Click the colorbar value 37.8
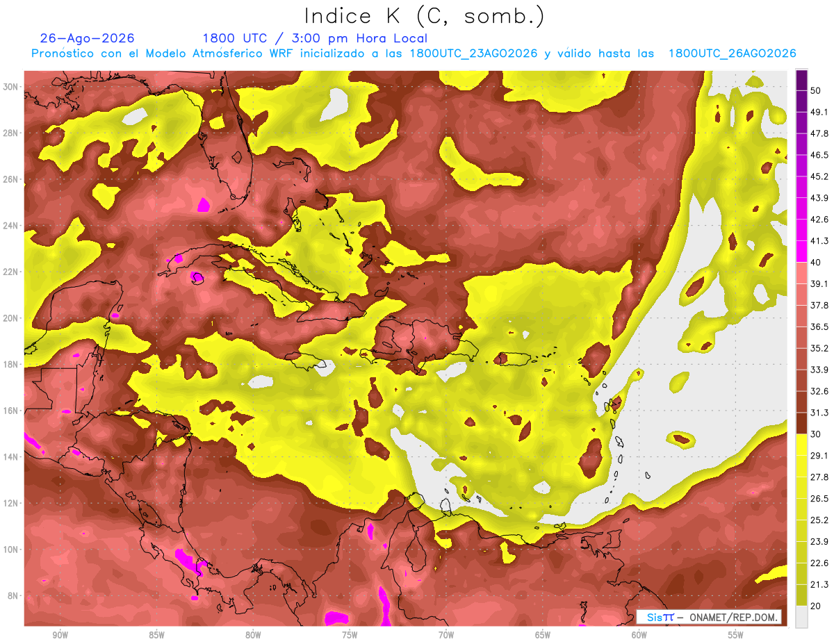The height and width of the screenshot is (644, 834). tap(820, 305)
